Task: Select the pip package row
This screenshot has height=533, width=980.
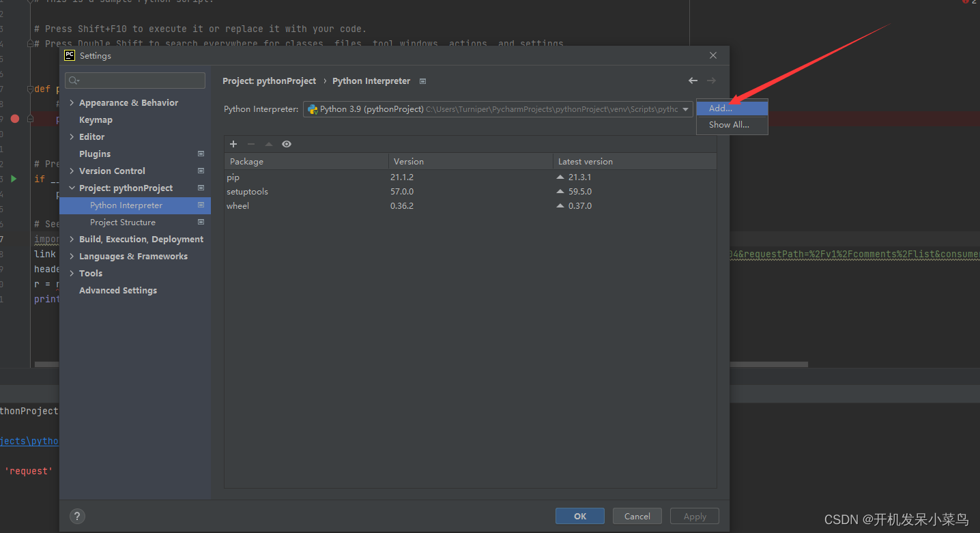Action: click(x=471, y=177)
